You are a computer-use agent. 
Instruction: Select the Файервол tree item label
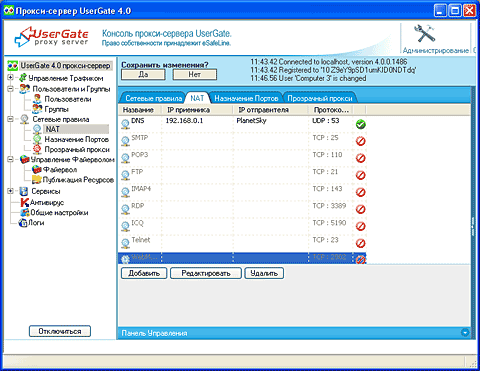tap(60, 170)
